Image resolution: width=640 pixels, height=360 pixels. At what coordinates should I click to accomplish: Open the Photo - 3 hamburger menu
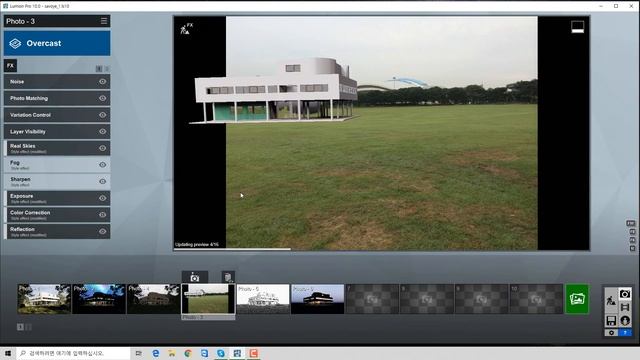click(104, 21)
